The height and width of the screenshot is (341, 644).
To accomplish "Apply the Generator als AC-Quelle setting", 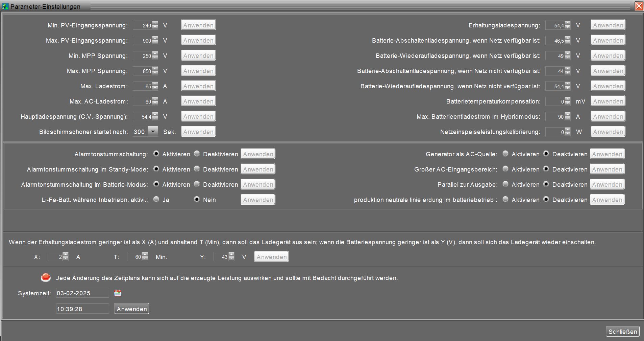I will 607,154.
